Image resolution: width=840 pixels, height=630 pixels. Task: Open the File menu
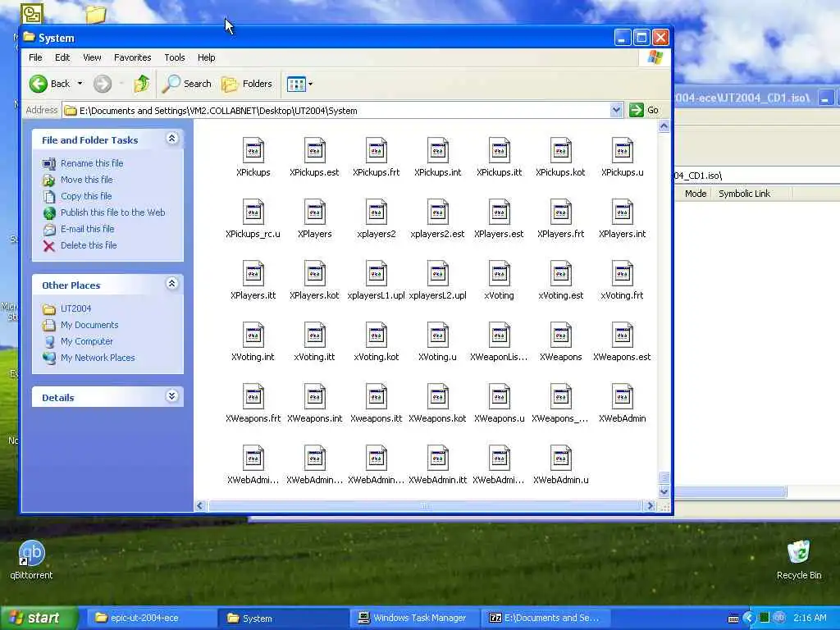tap(35, 57)
